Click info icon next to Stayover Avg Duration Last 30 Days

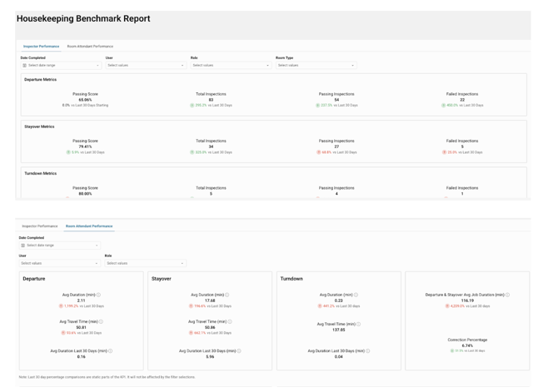pos(240,350)
